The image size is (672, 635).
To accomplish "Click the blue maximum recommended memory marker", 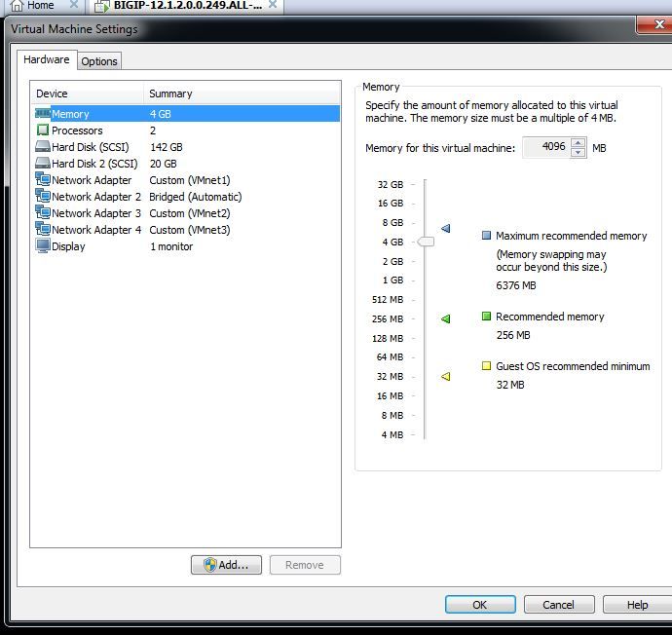I will [446, 228].
